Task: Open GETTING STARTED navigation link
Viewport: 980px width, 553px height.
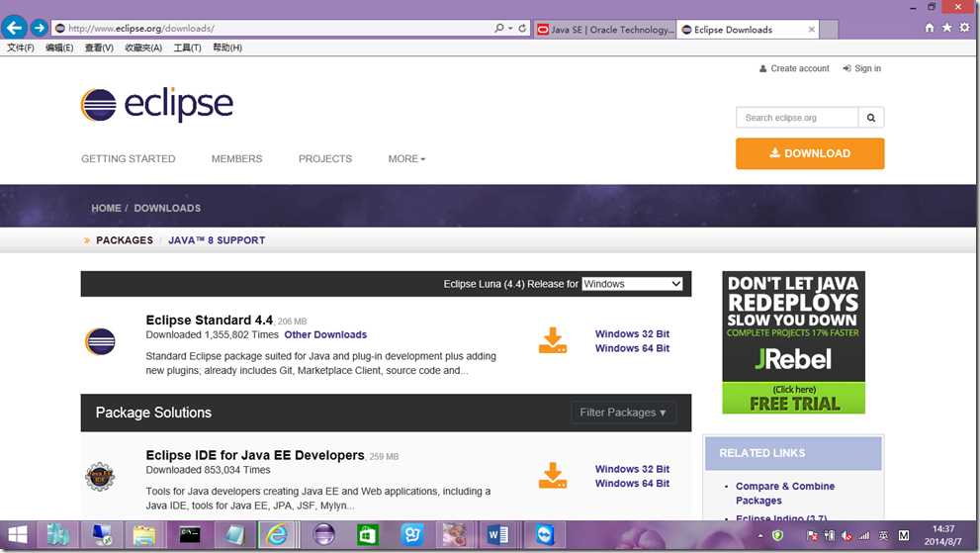Action: click(x=129, y=159)
